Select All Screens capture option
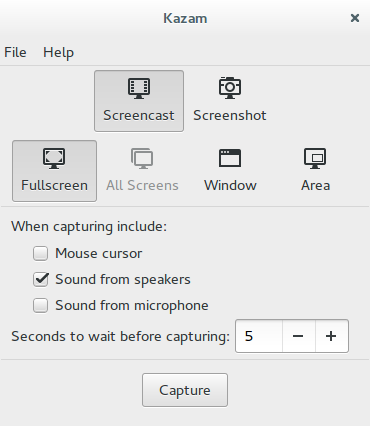This screenshot has height=426, width=370. pos(142,171)
